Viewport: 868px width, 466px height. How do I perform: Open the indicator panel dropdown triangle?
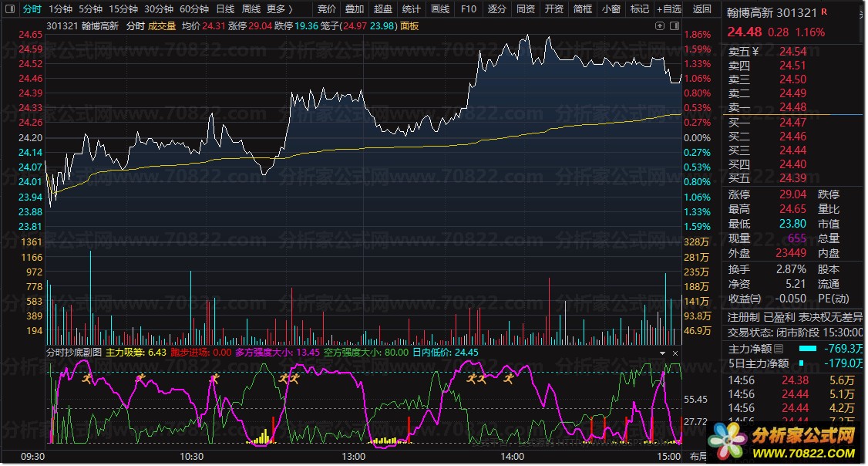point(663,353)
